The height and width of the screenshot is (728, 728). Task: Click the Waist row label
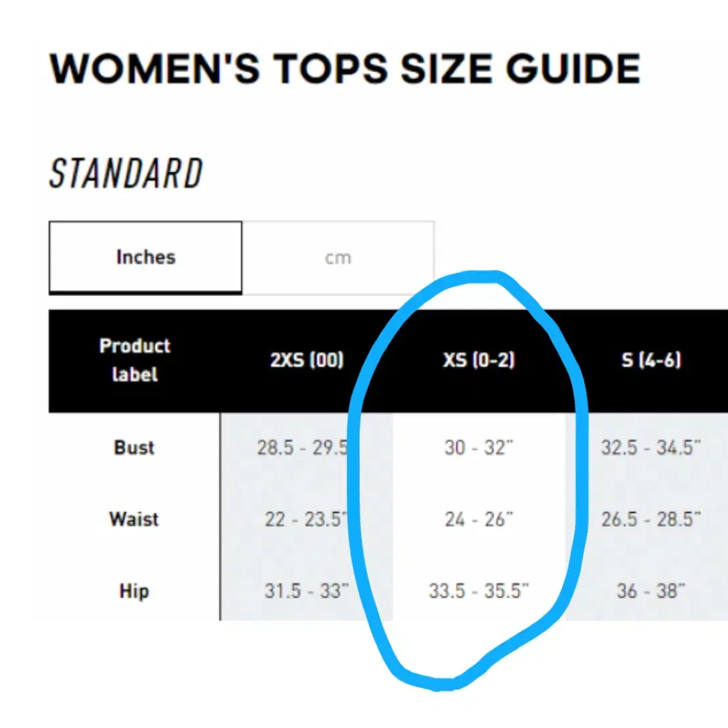tap(134, 519)
